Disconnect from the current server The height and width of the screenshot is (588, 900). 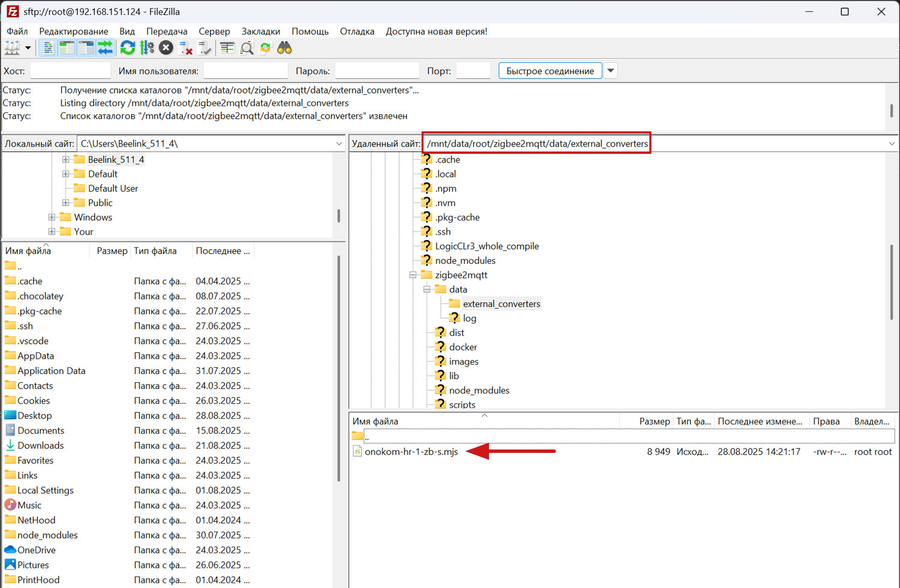coord(186,48)
